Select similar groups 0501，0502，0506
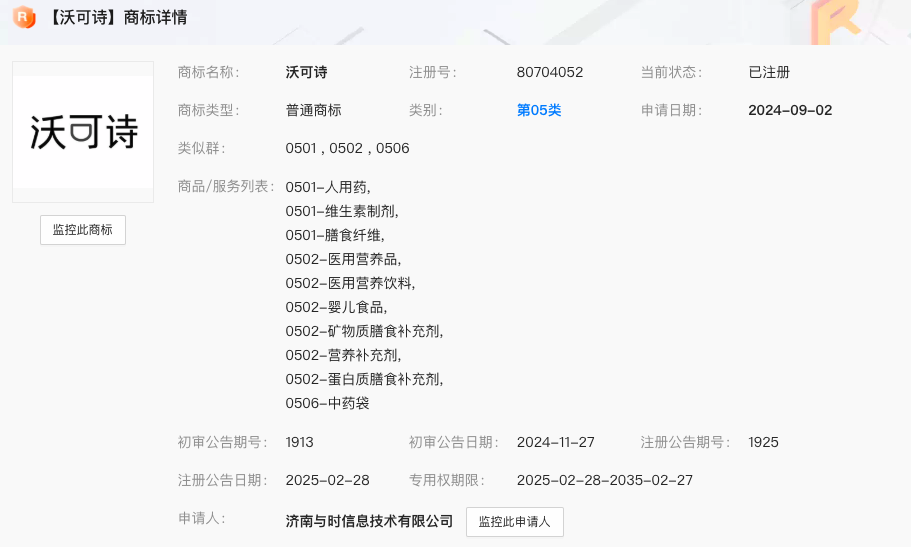The height and width of the screenshot is (547, 911). [x=347, y=148]
